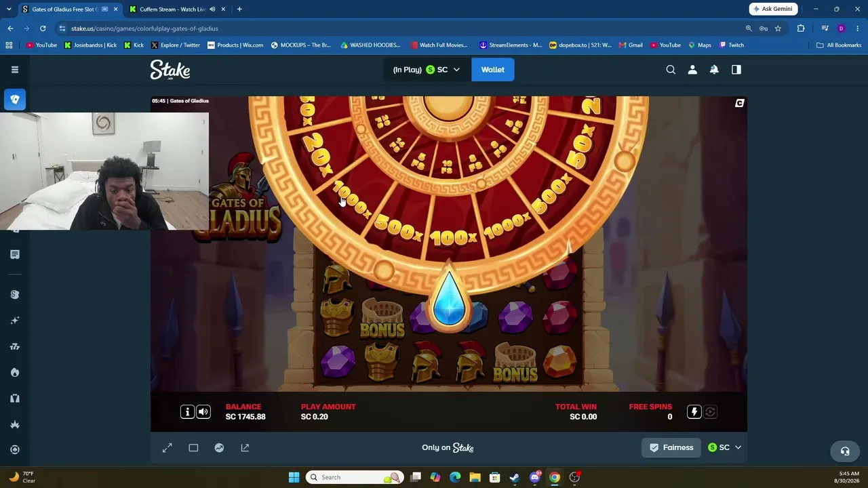Click the Colorful Play logo on game

coord(739,103)
